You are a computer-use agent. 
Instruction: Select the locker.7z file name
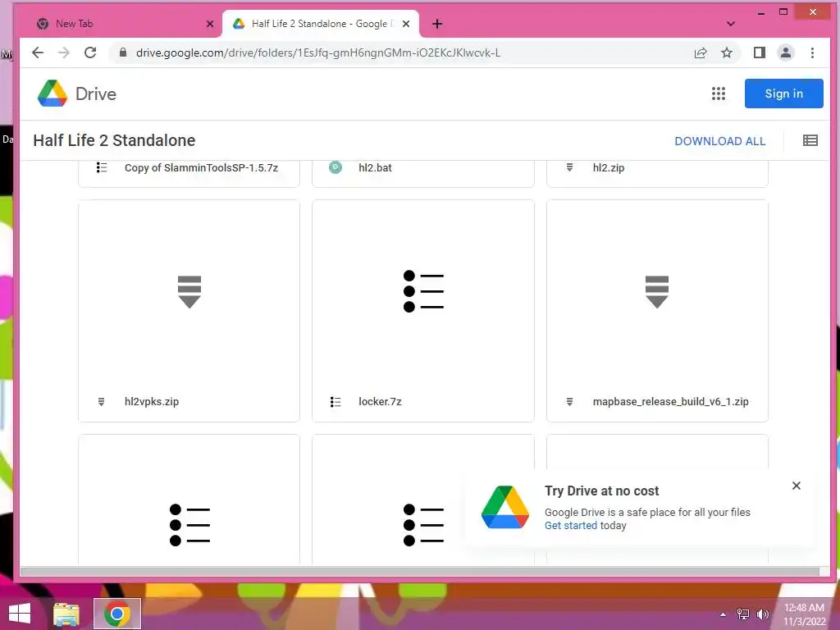click(x=380, y=402)
